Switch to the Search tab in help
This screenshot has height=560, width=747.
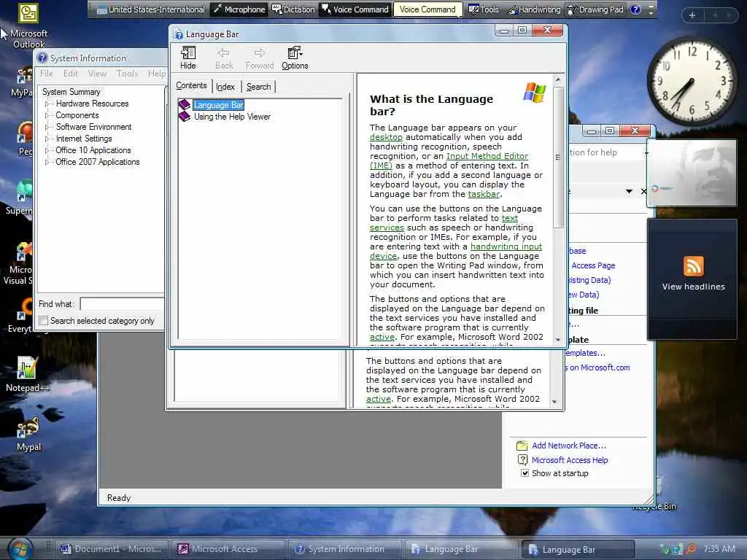pos(259,87)
